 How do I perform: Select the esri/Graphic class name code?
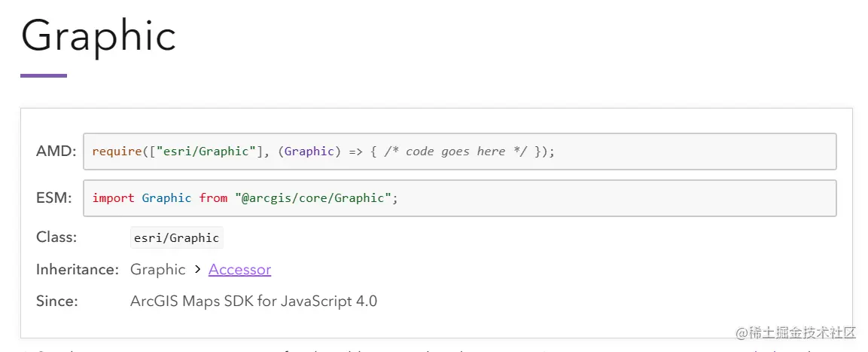point(177,238)
